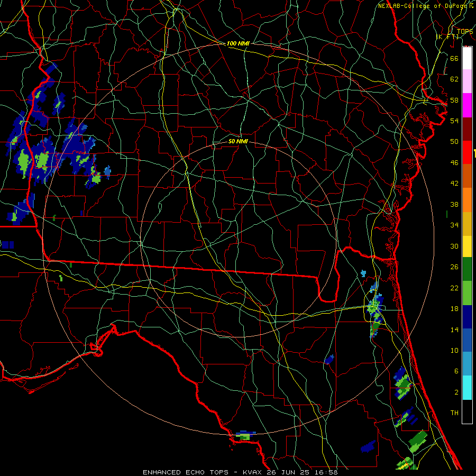Click the '100 NMI' range ring label
The width and height of the screenshot is (476, 476).
238,43
